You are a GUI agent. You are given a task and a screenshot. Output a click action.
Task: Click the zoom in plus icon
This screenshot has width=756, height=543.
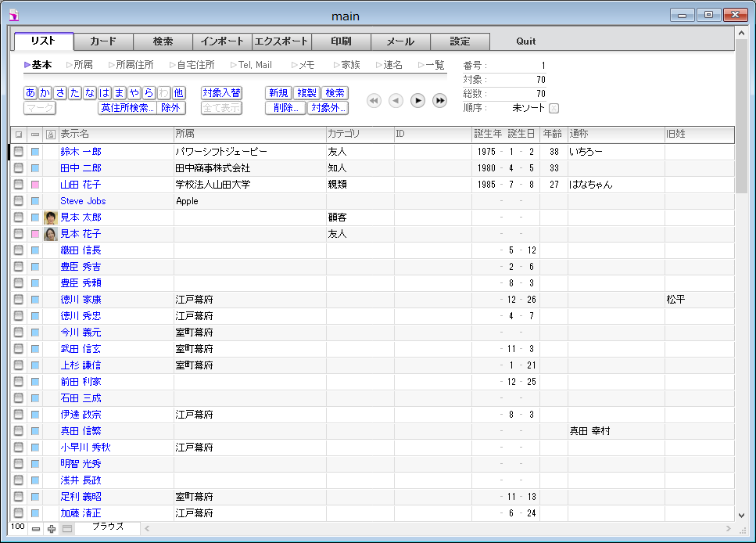[52, 529]
